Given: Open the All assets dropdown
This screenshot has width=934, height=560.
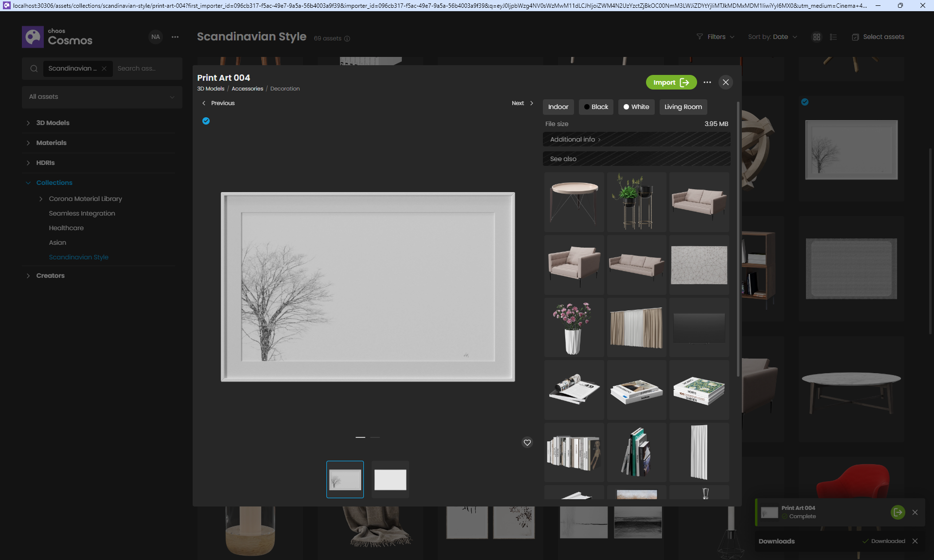Looking at the screenshot, I should 102,97.
